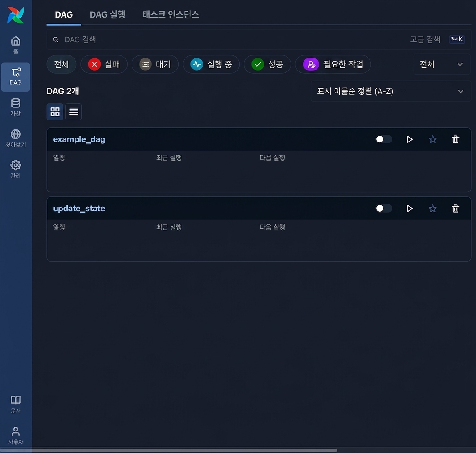Open the 자산 assets page
The height and width of the screenshot is (453, 476).
[x=15, y=107]
